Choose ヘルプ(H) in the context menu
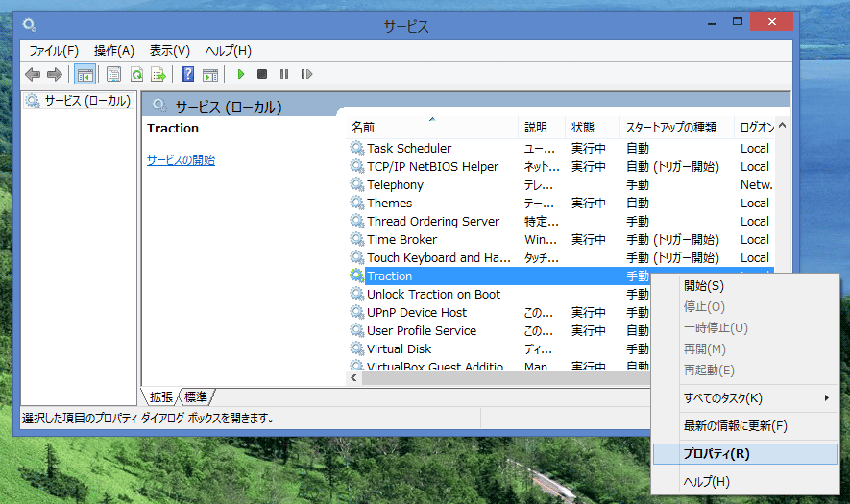The image size is (850, 504). pyautogui.click(x=745, y=482)
